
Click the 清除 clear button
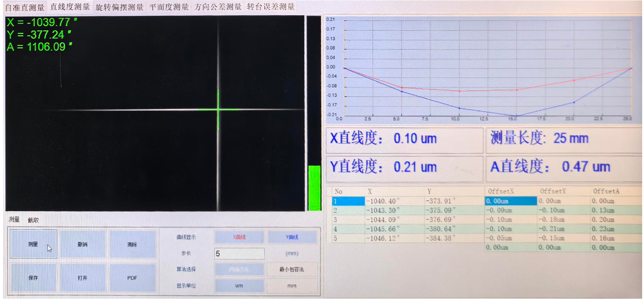pyautogui.click(x=132, y=244)
